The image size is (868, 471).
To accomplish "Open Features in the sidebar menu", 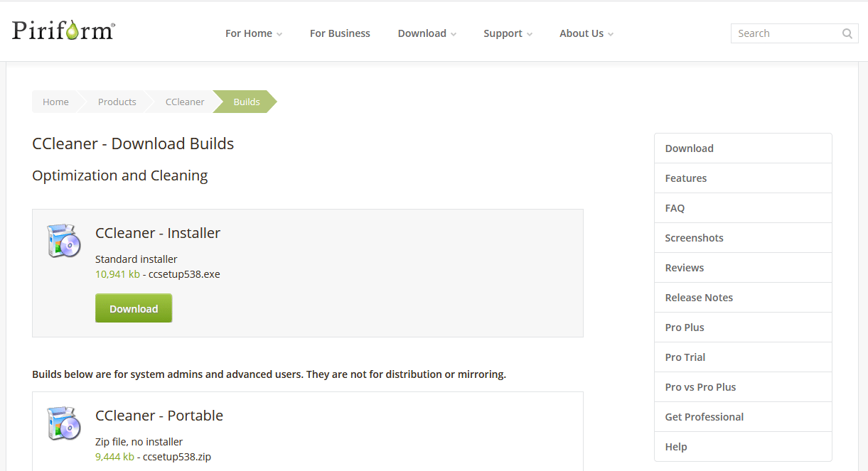I will (x=743, y=178).
